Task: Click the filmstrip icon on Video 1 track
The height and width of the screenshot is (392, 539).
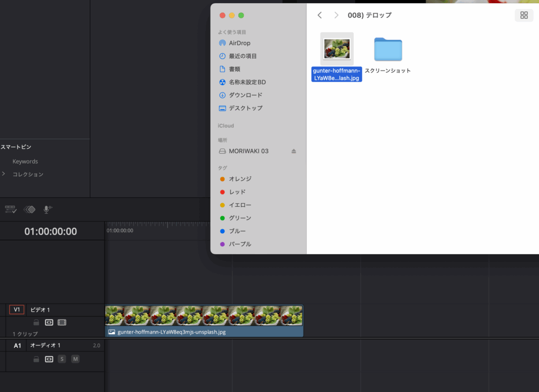Action: 62,323
